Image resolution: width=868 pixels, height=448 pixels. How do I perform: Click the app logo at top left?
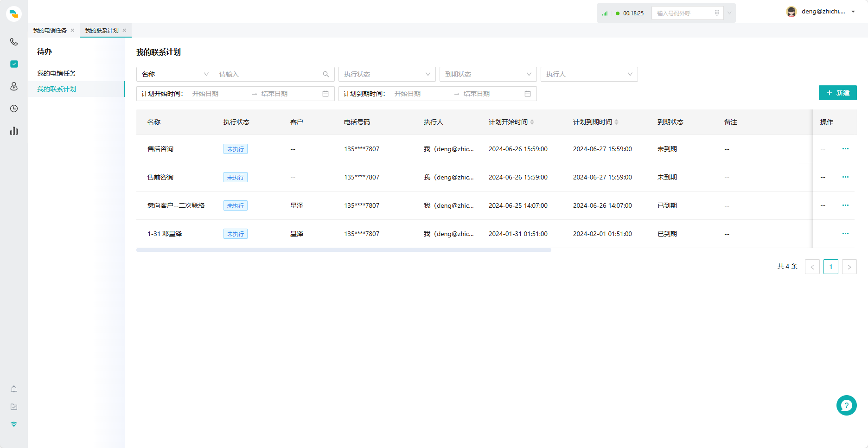coord(14,14)
